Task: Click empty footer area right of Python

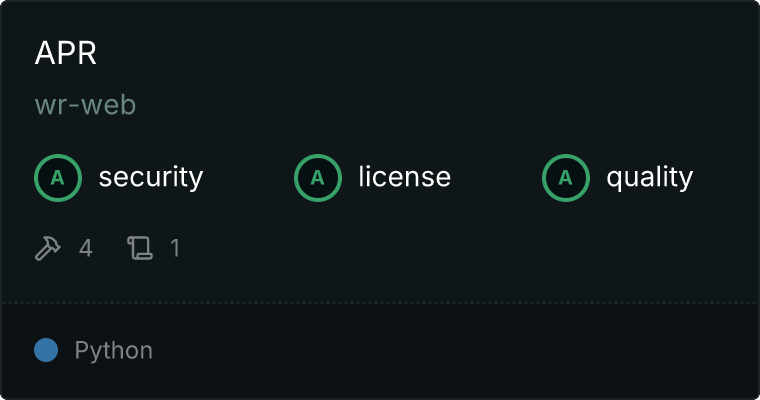Action: pos(456,351)
